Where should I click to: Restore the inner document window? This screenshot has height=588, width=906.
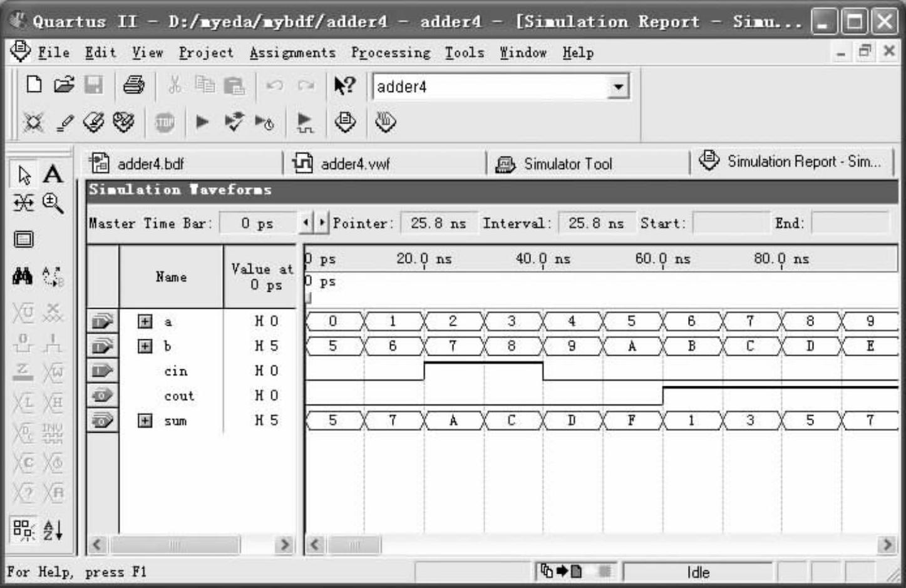(x=865, y=52)
